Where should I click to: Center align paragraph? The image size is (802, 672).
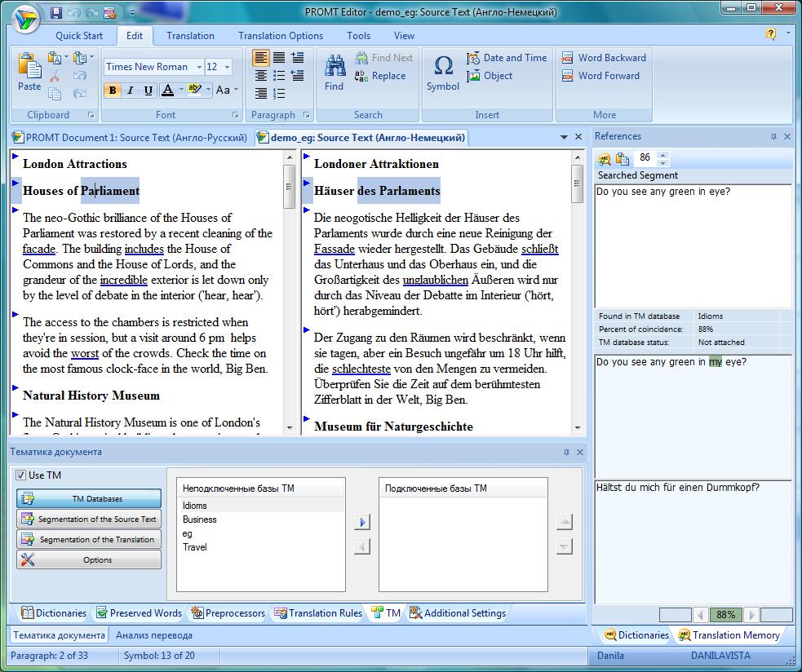pyautogui.click(x=261, y=76)
